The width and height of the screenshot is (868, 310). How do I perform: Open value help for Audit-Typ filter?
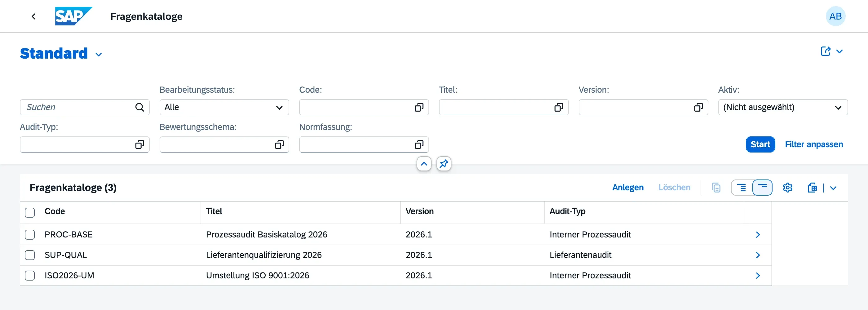pos(139,144)
